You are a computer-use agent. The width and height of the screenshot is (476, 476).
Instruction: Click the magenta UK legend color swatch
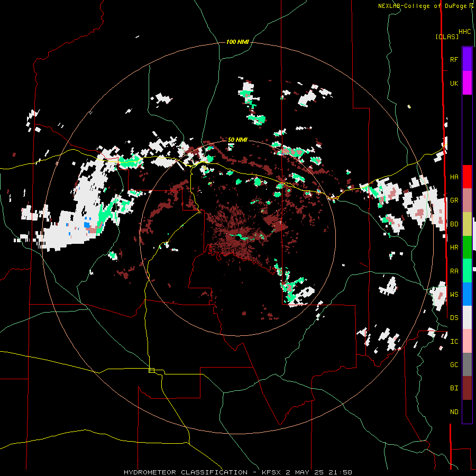coord(467,83)
